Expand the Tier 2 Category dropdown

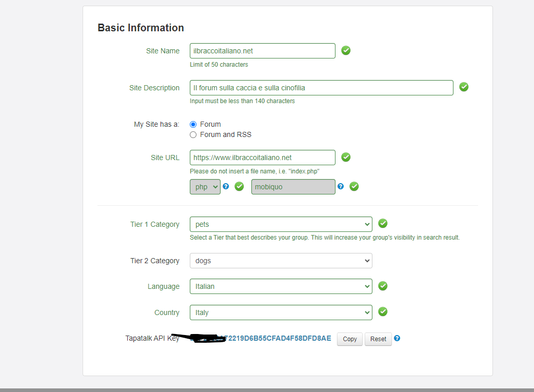click(x=281, y=261)
